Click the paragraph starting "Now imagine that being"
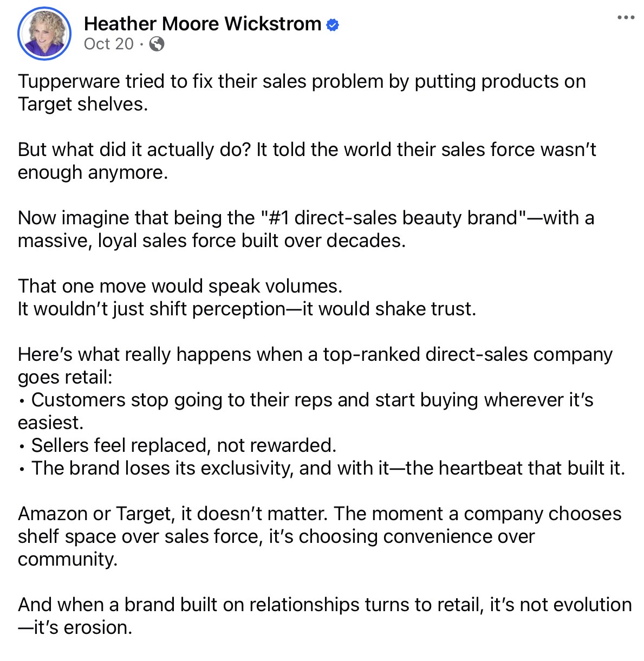Screen dimensions: 644x661 [x=305, y=218]
